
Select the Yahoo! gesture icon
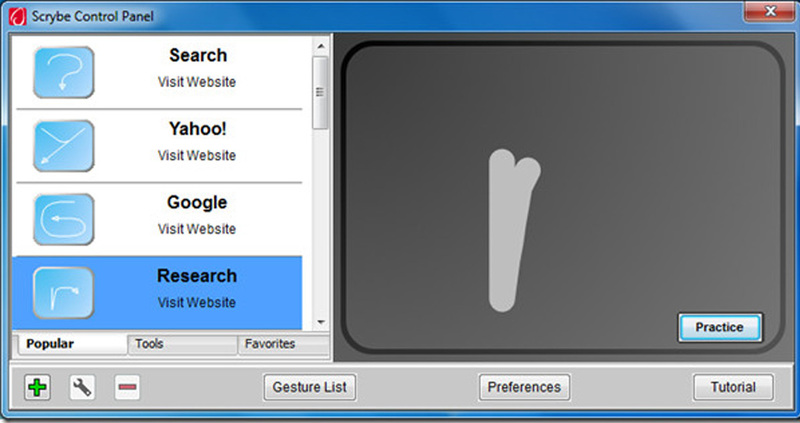click(63, 146)
